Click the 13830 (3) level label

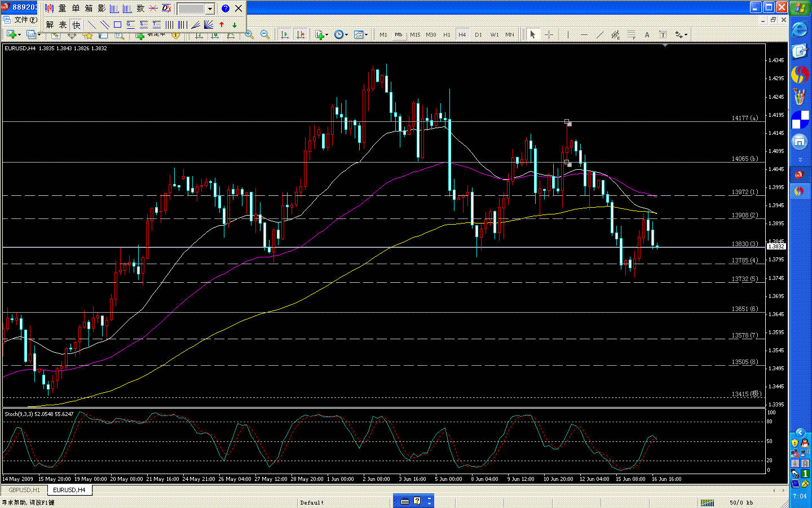[745, 244]
